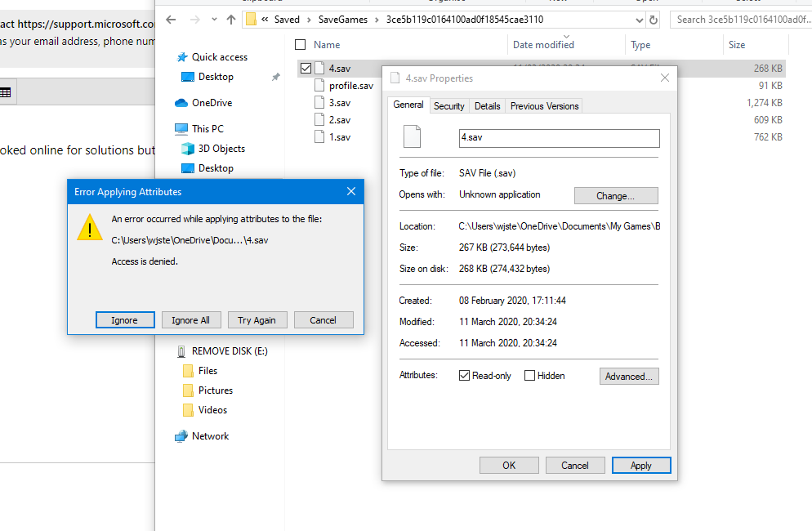Enable the Hidden attribute checkbox
This screenshot has height=531, width=812.
[x=529, y=376]
